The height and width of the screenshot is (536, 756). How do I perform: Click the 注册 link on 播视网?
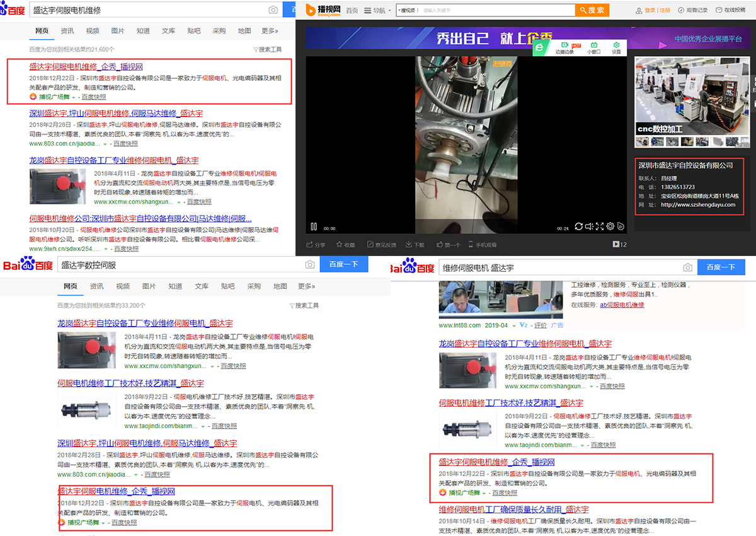[x=665, y=11]
